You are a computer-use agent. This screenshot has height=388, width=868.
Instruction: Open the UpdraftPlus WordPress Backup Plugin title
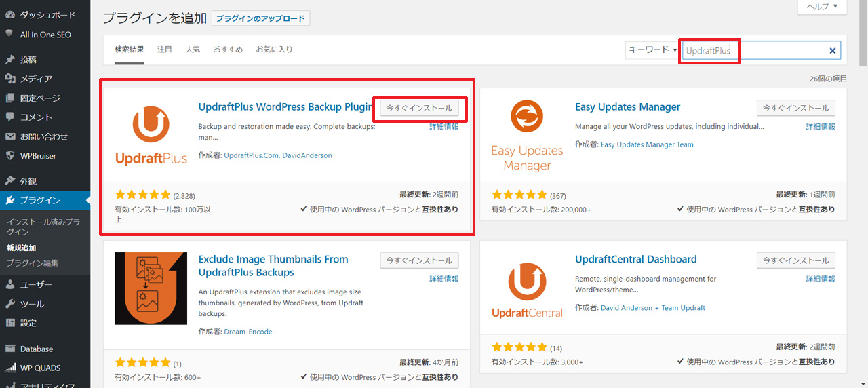(286, 107)
